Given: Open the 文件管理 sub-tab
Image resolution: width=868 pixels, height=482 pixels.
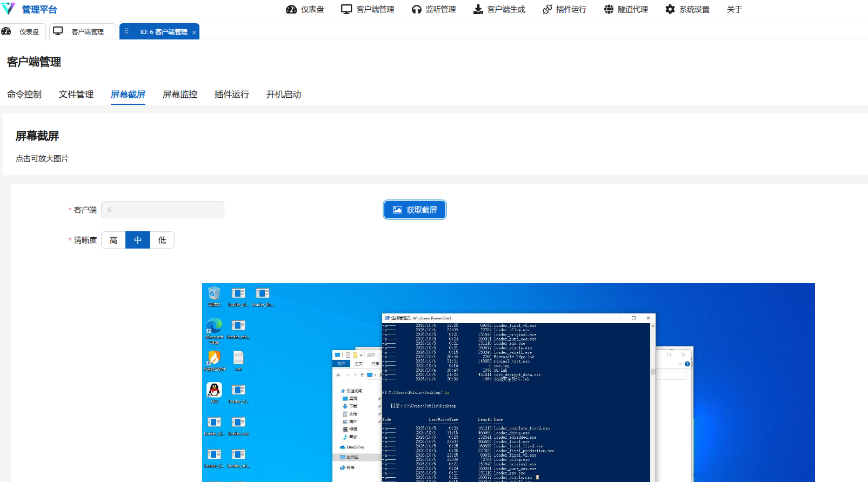Looking at the screenshot, I should [x=76, y=95].
